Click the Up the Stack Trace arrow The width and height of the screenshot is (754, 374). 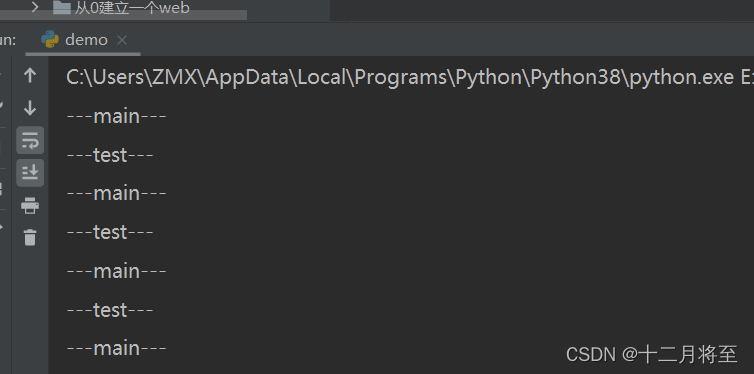[30, 75]
